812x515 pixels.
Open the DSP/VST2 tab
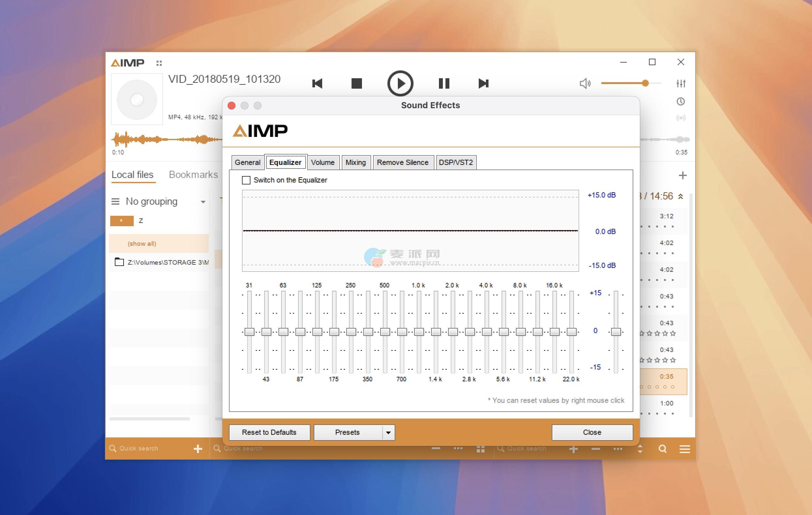point(456,162)
